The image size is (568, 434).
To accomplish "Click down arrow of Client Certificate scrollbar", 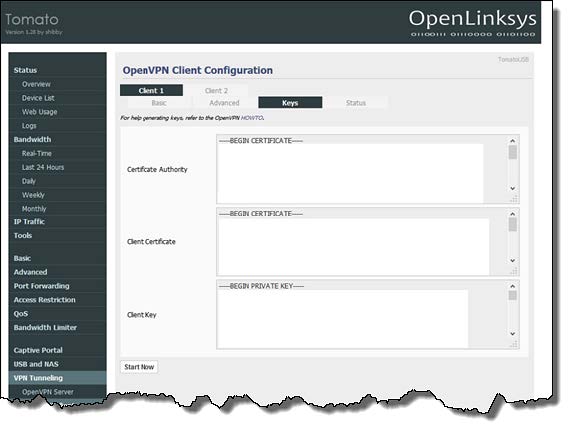I will [x=513, y=260].
